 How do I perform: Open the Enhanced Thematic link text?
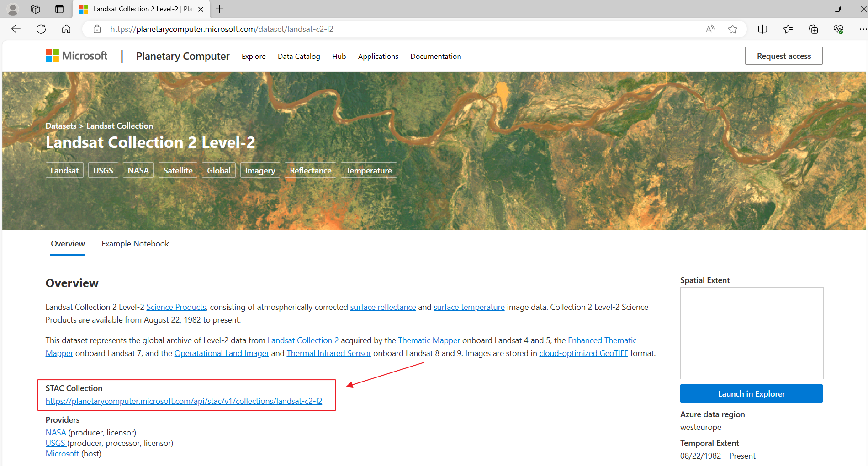(x=602, y=340)
